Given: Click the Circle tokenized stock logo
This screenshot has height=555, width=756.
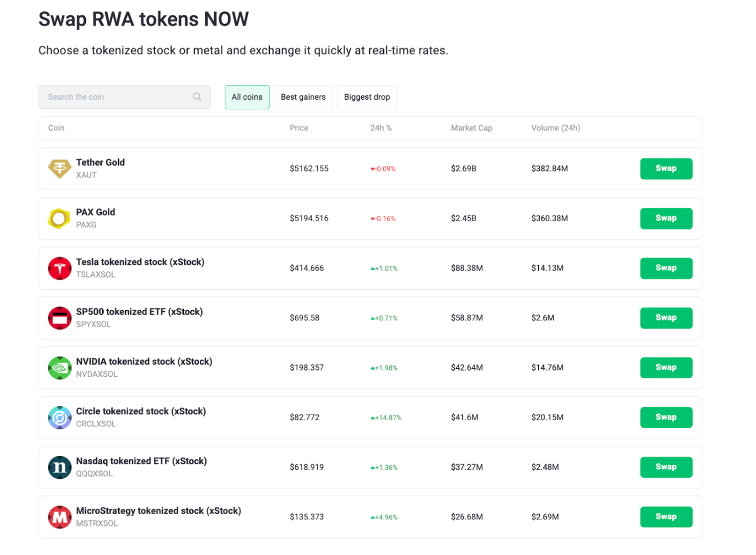Looking at the screenshot, I should click(x=59, y=418).
